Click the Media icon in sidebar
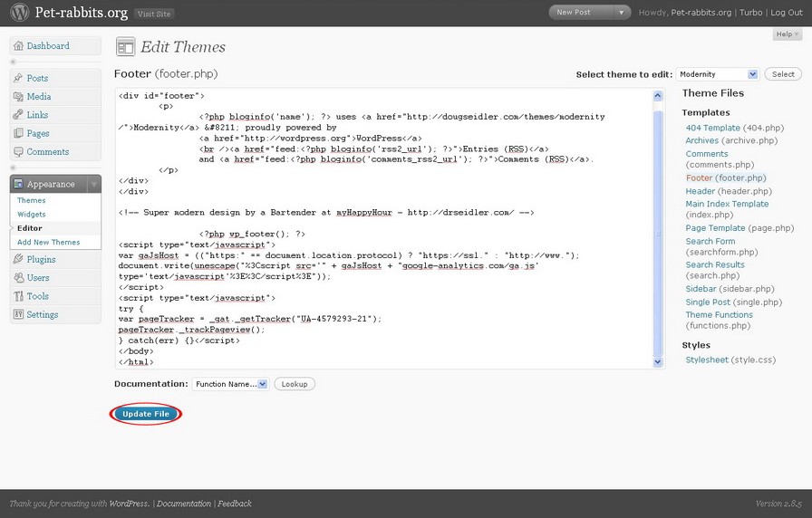 click(18, 97)
